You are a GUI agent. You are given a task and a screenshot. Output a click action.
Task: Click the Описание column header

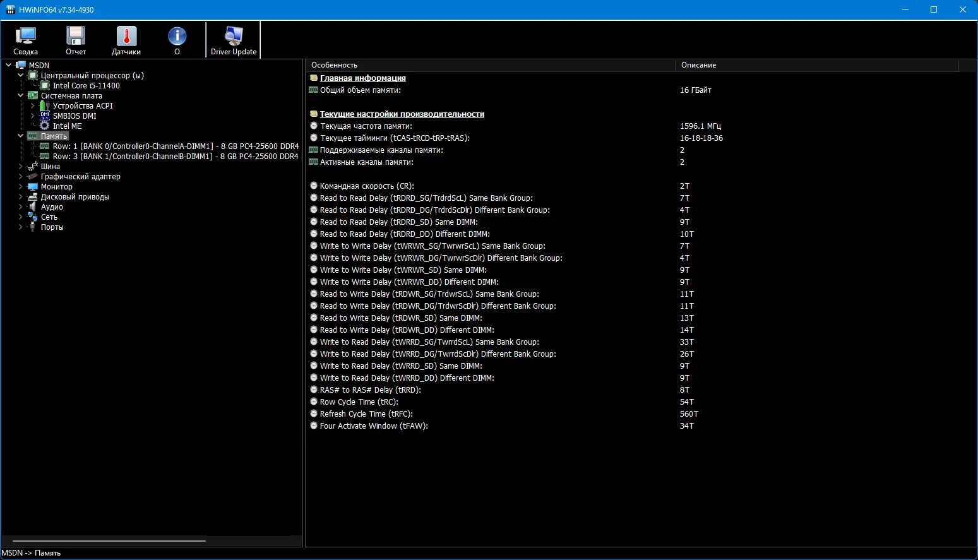[817, 65]
